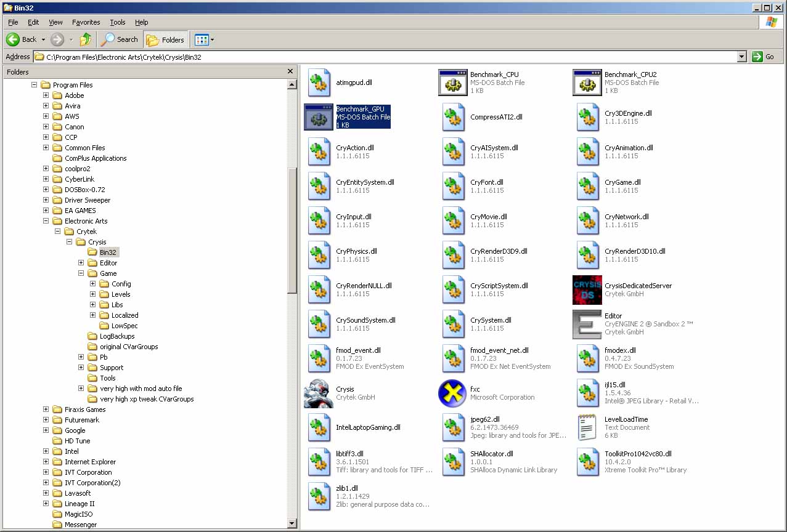Click the CryGame.dll file name
This screenshot has height=532, width=787.
click(622, 182)
